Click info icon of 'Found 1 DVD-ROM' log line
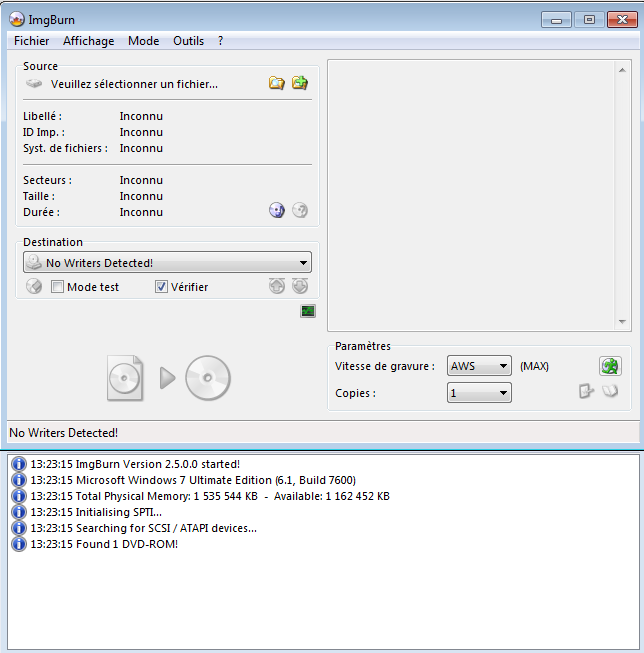This screenshot has height=653, width=644. [19, 544]
